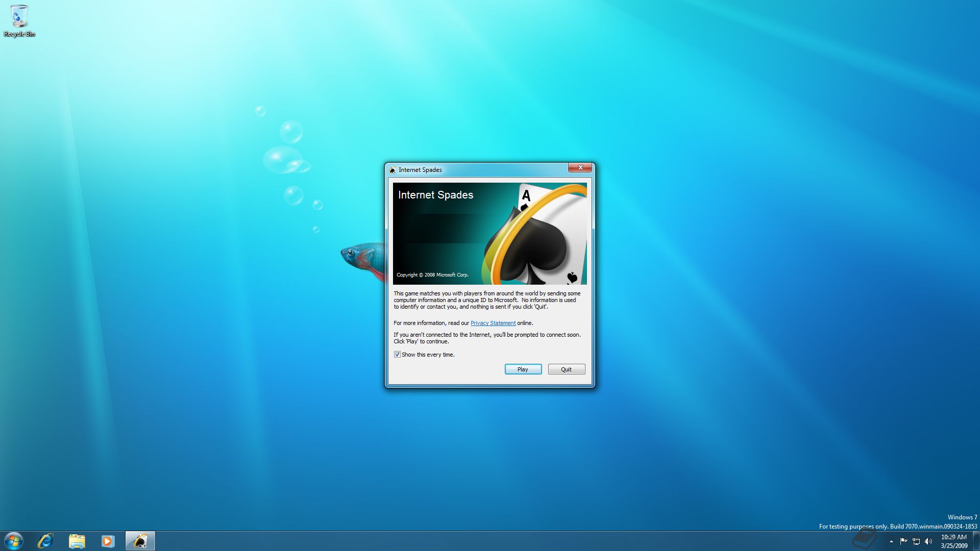The height and width of the screenshot is (551, 980).
Task: Open the Privacy Statement link
Action: (493, 323)
